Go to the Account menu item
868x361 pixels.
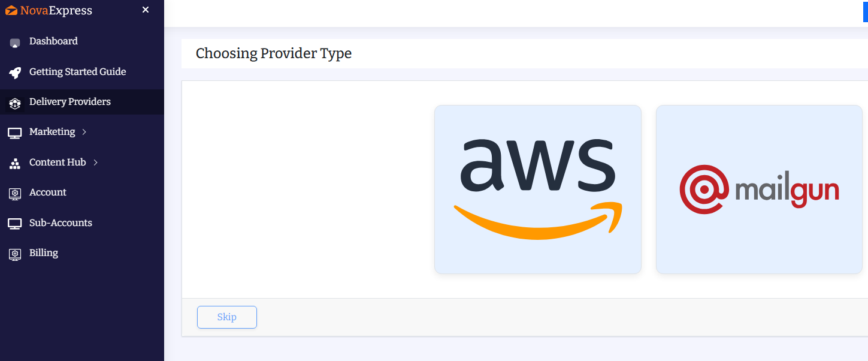[48, 192]
